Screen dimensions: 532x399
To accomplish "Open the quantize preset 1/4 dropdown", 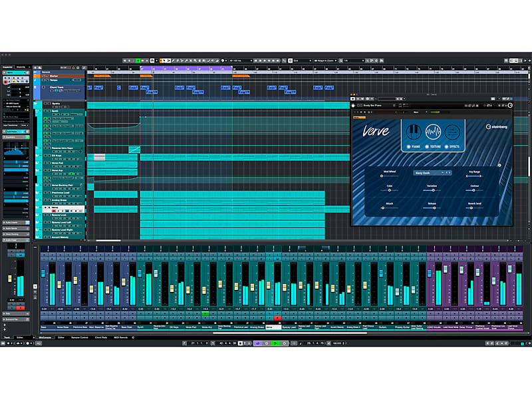I will [x=354, y=61].
